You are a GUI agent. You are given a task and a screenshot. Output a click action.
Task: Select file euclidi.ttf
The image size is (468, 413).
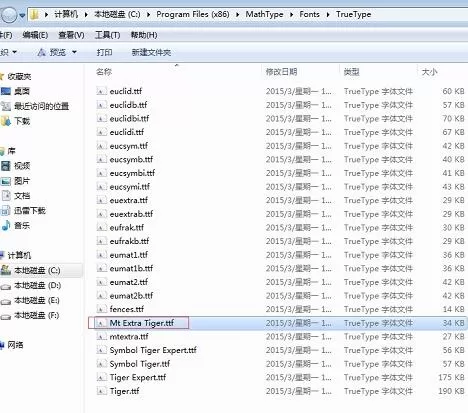tap(127, 132)
